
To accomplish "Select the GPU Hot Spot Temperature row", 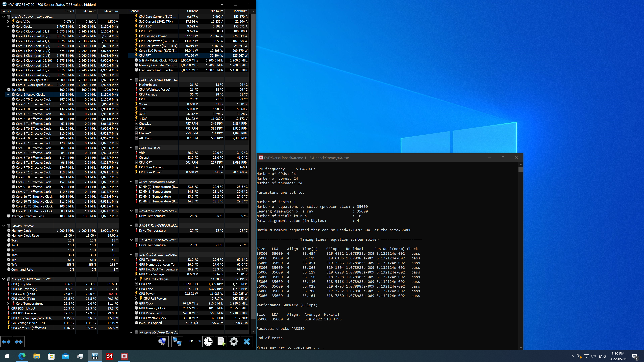I will [188, 269].
